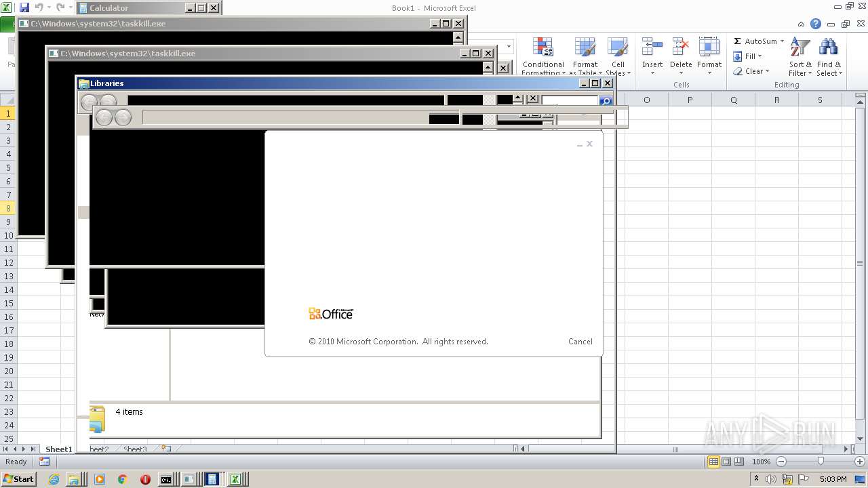Open Find & Select binoculars
The width and height of the screenshot is (868, 488).
[x=828, y=56]
